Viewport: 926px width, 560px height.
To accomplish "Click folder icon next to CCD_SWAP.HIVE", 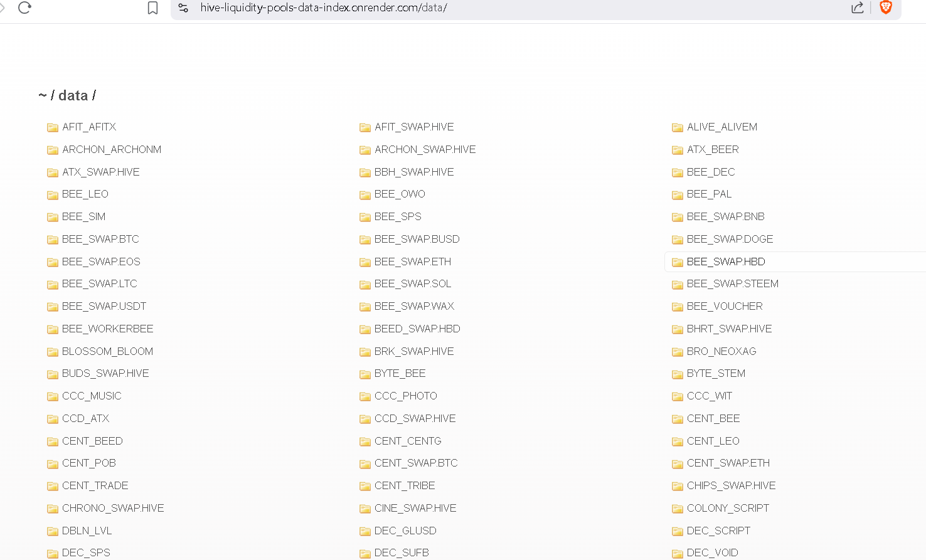I will click(365, 419).
